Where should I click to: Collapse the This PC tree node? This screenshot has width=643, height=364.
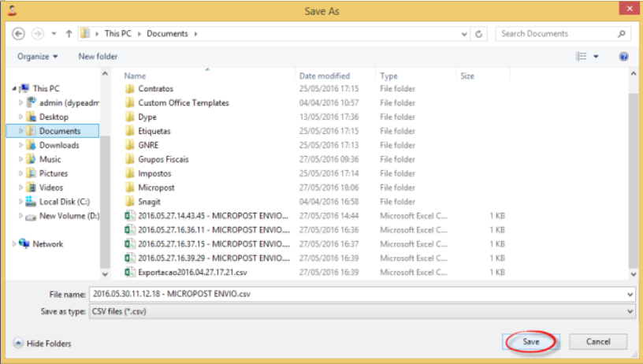pos(14,88)
